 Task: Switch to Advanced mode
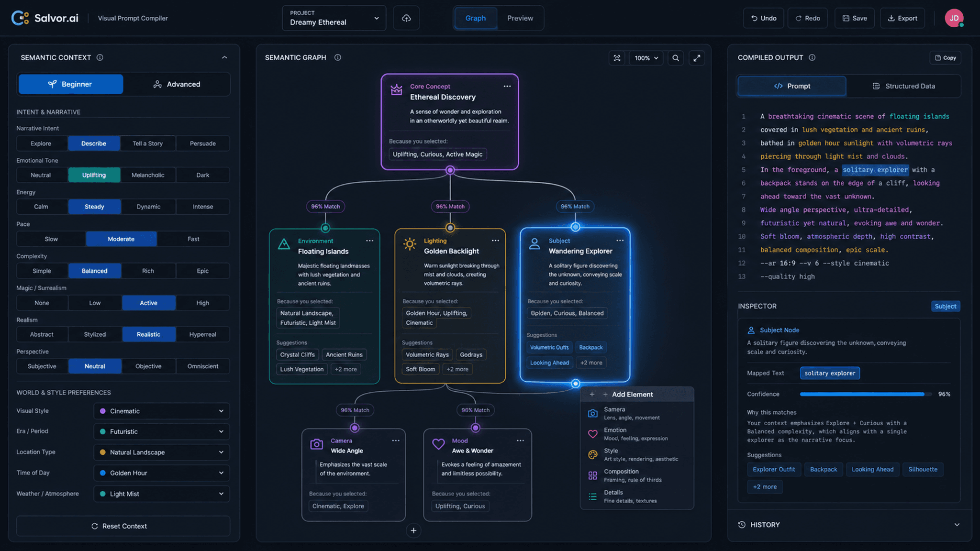pos(177,84)
